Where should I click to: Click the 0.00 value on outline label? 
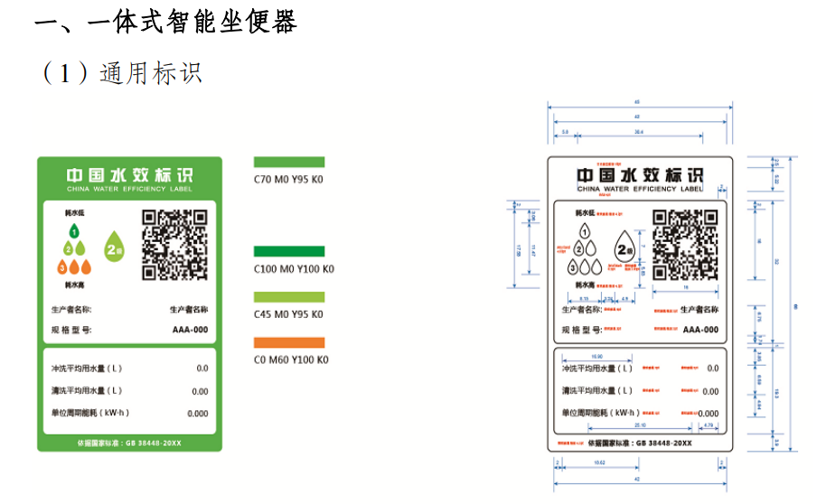tap(710, 391)
